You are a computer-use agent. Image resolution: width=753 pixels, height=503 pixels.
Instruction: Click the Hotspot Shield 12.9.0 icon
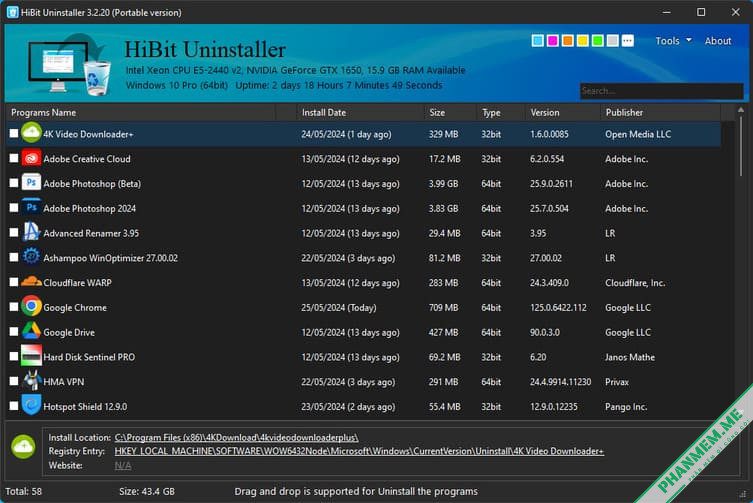[31, 405]
